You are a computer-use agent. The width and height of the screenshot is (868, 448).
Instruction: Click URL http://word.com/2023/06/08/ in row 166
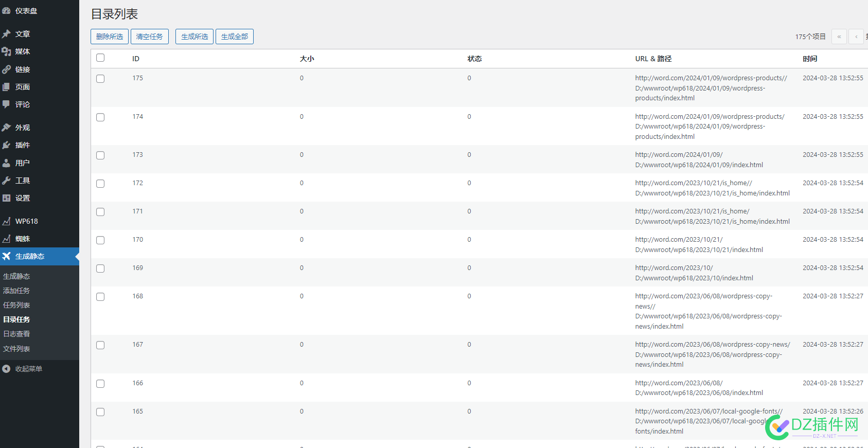679,383
